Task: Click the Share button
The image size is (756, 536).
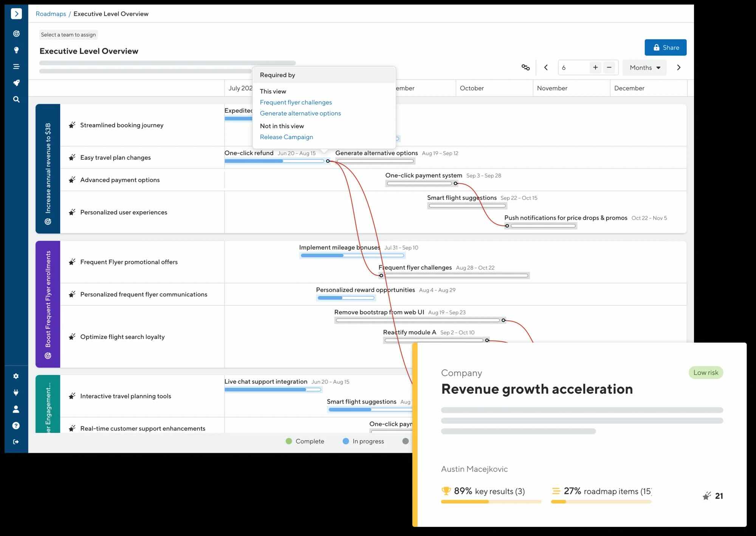Action: coord(665,48)
